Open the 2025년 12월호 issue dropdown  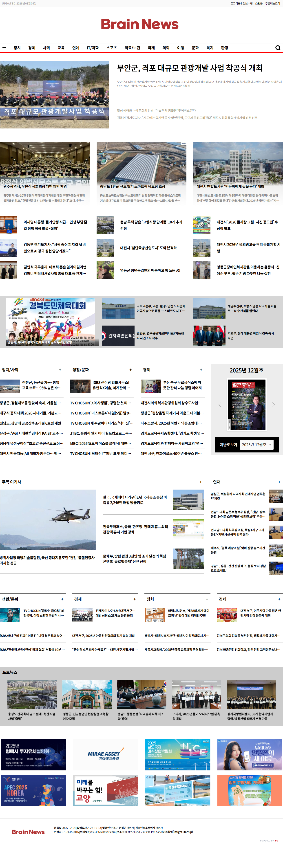(256, 444)
